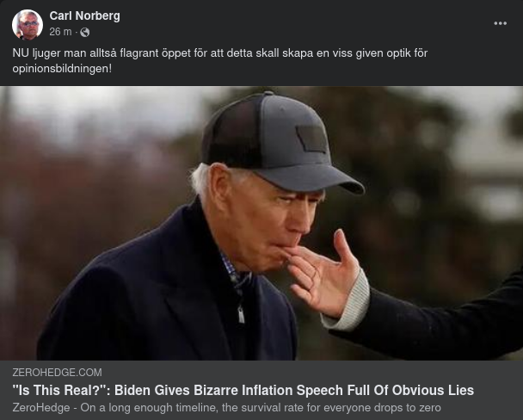Open the three-dot post options menu
523x420 pixels.
[500, 23]
